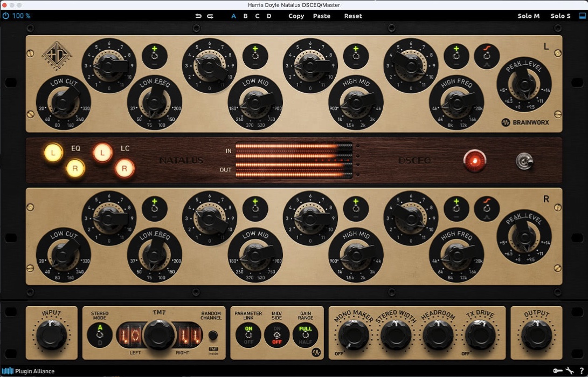Click the L channel HIGH FREQ knob

456,103
